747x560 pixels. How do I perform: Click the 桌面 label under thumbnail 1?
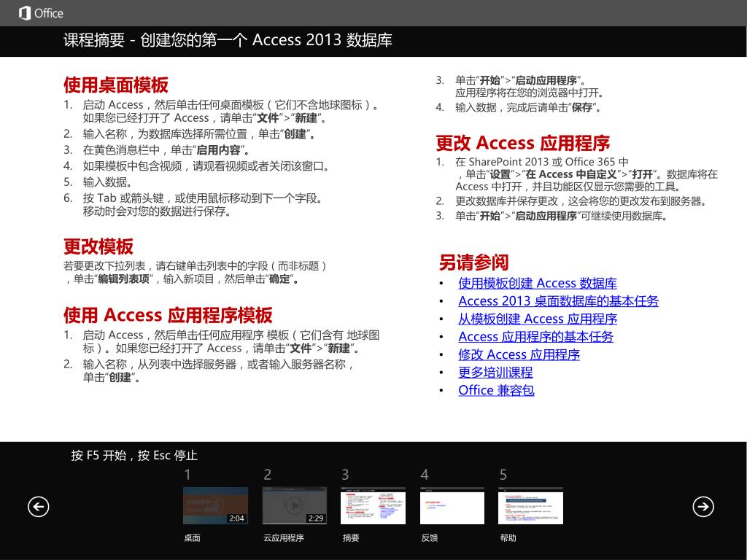192,538
